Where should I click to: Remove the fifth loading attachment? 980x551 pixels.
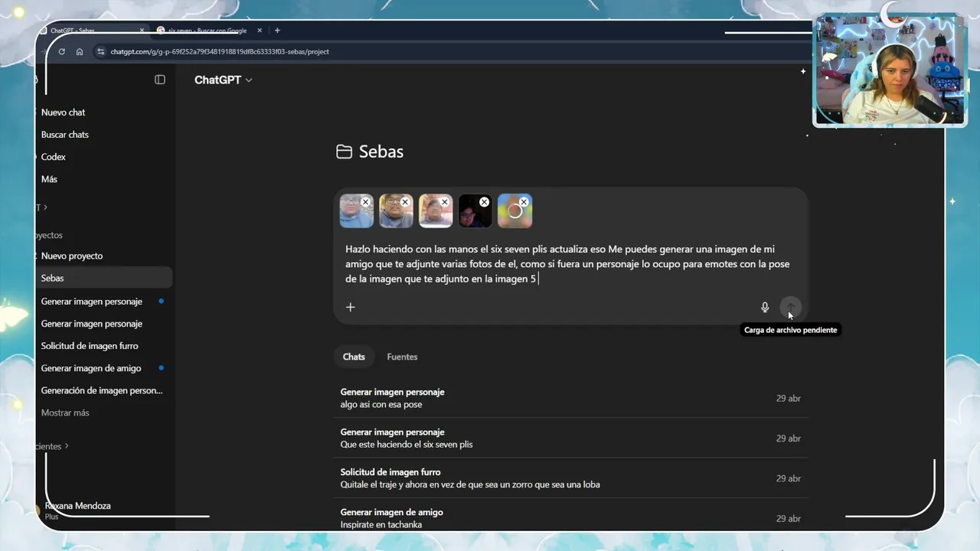click(x=524, y=202)
